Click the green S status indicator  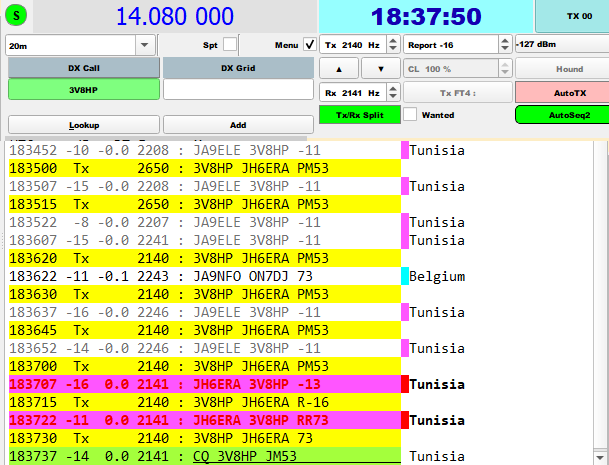16,15
